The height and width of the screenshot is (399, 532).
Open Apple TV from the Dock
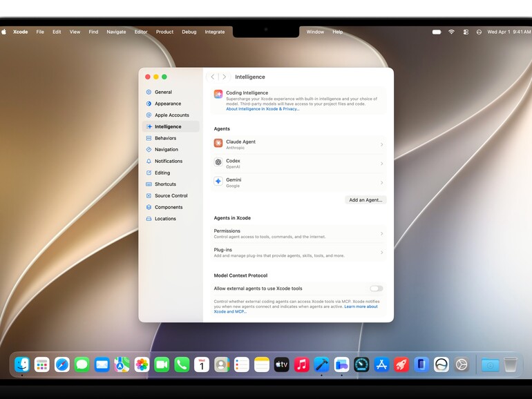282,364
